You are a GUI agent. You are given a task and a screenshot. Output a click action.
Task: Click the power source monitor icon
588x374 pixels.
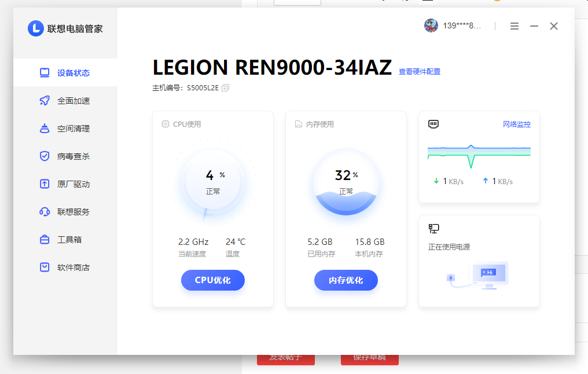tap(433, 229)
